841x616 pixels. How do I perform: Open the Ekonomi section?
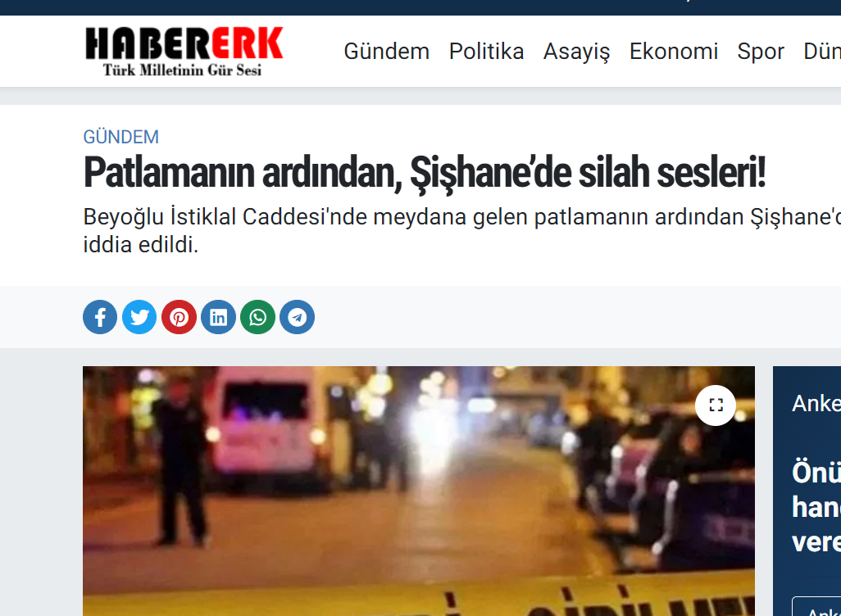pos(674,52)
